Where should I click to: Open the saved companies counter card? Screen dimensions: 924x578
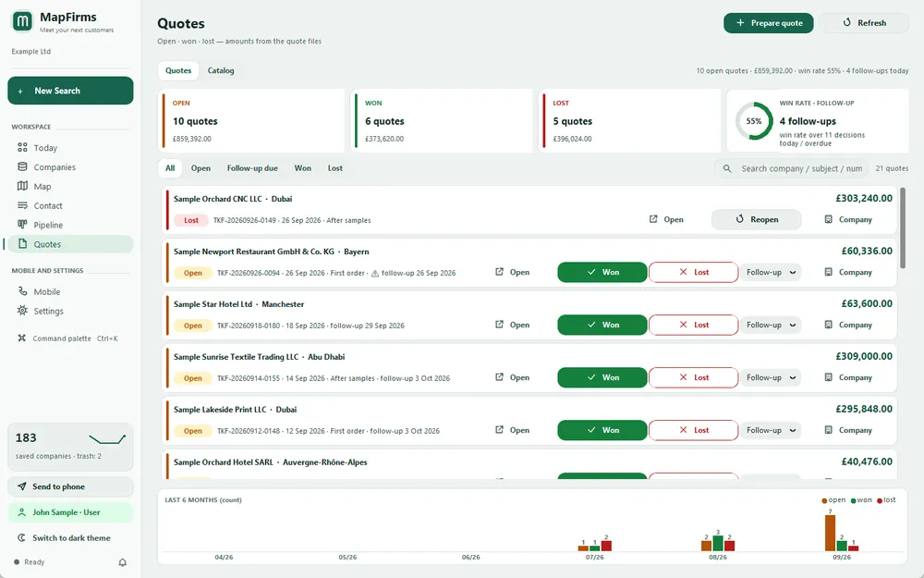(x=70, y=447)
